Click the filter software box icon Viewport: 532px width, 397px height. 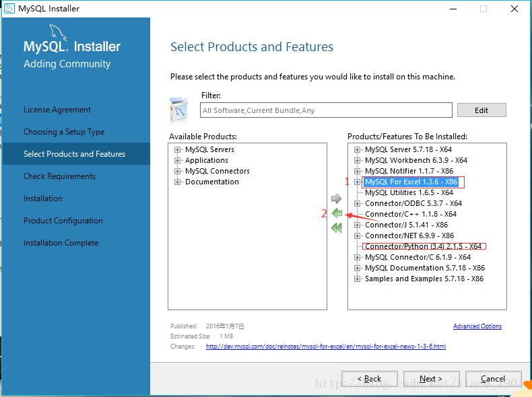(x=179, y=108)
